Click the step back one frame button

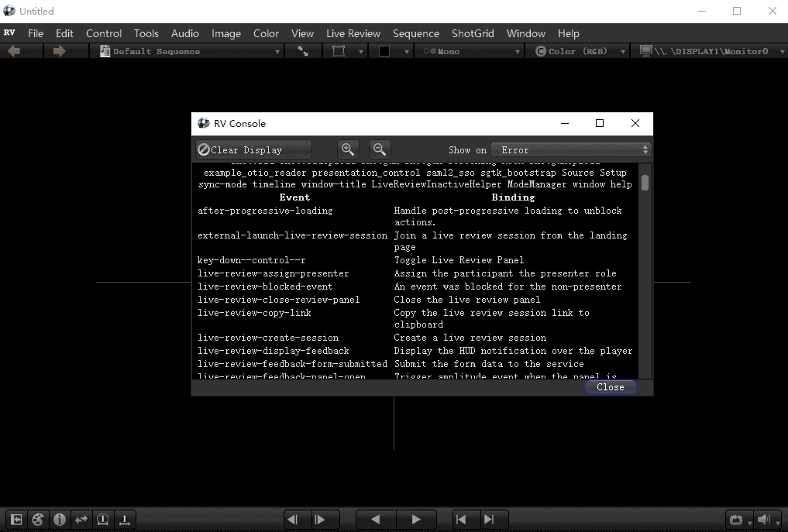tap(292, 520)
